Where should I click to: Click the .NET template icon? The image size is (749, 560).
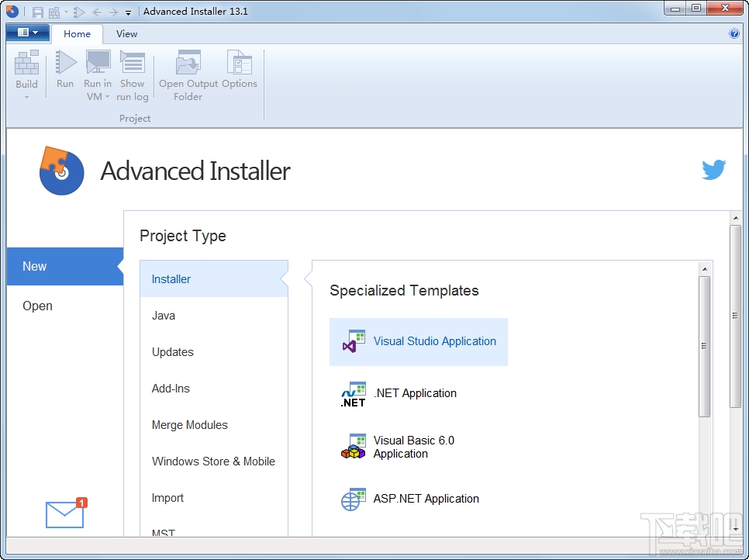[354, 394]
